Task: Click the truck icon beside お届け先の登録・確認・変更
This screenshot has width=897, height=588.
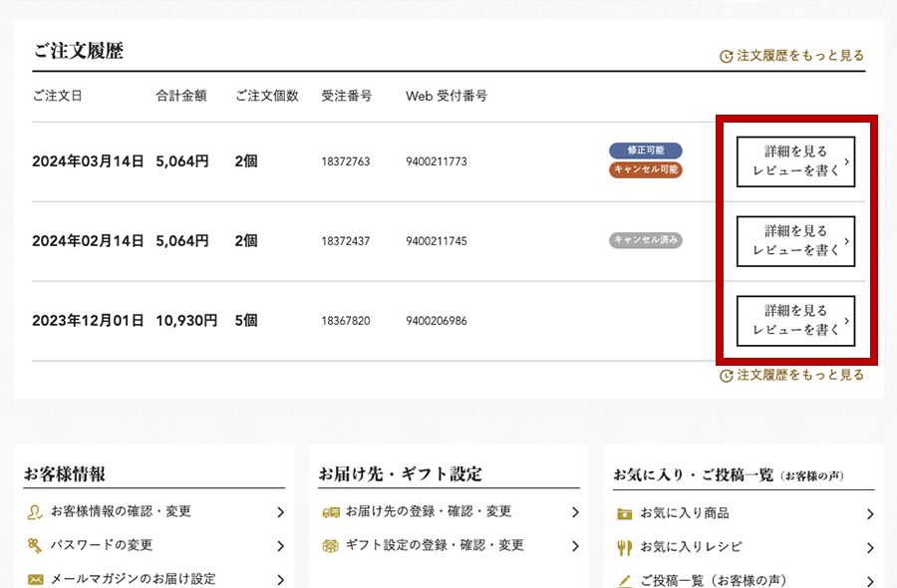Action: pyautogui.click(x=331, y=512)
